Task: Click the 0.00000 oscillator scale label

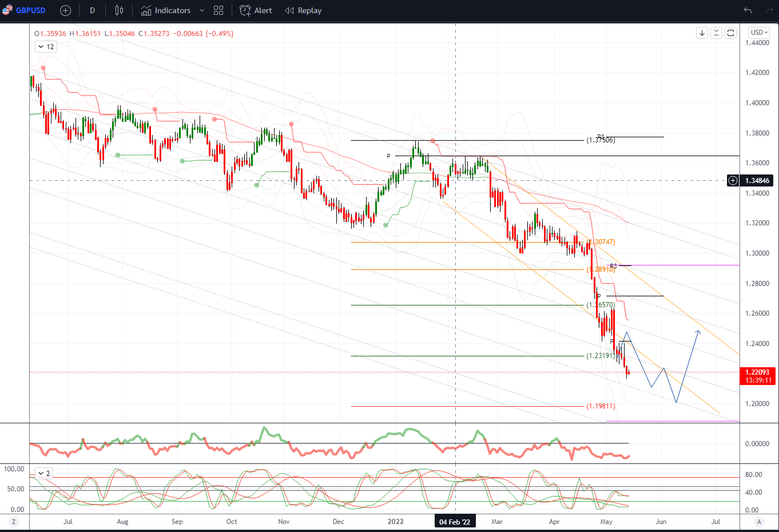Action: click(x=757, y=444)
